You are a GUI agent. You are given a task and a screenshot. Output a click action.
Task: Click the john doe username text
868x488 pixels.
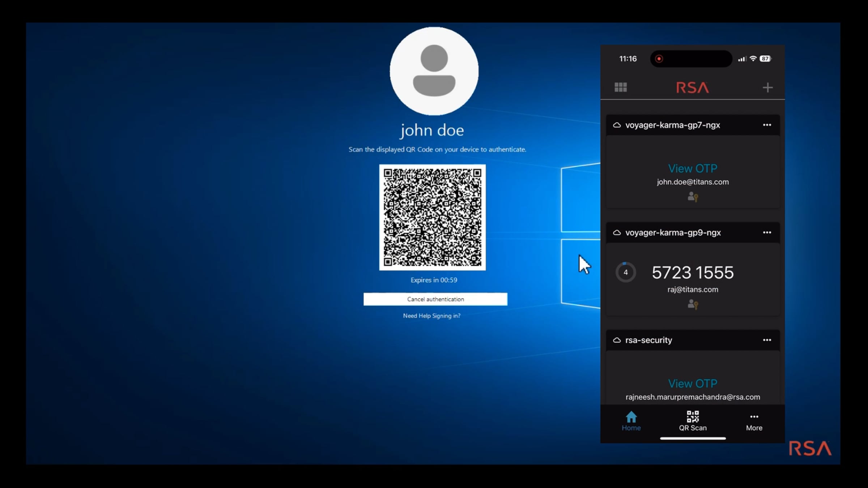click(432, 130)
